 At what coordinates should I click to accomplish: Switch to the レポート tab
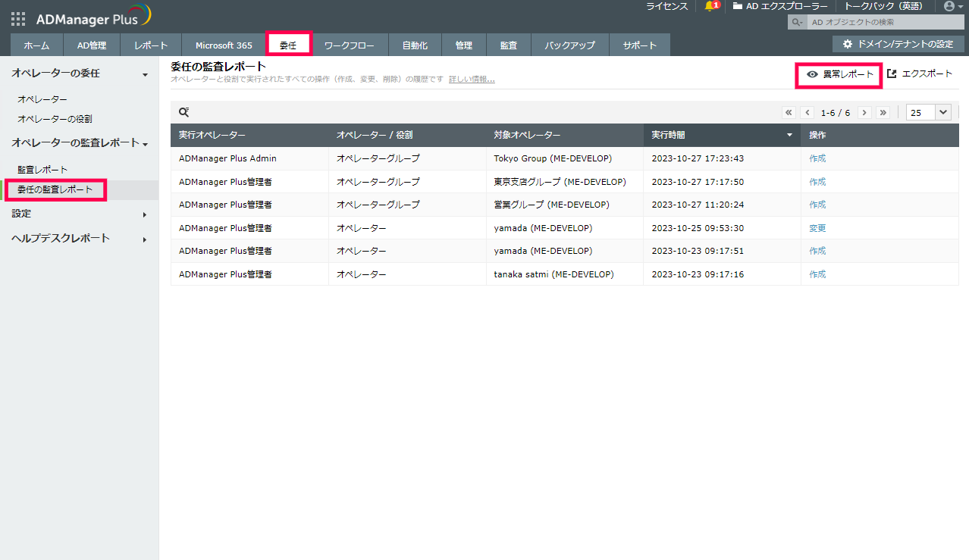(x=151, y=45)
